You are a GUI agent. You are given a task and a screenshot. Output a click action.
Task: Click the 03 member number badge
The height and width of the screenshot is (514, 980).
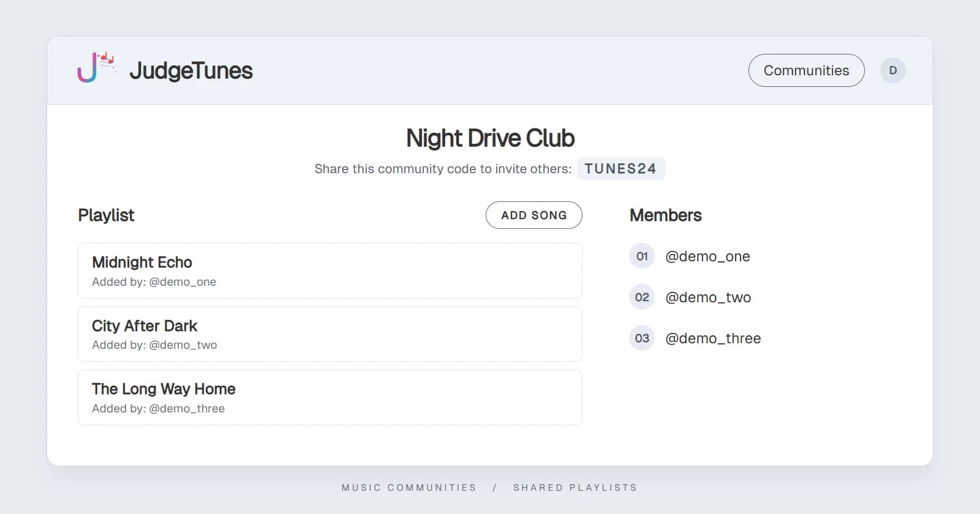coord(642,338)
